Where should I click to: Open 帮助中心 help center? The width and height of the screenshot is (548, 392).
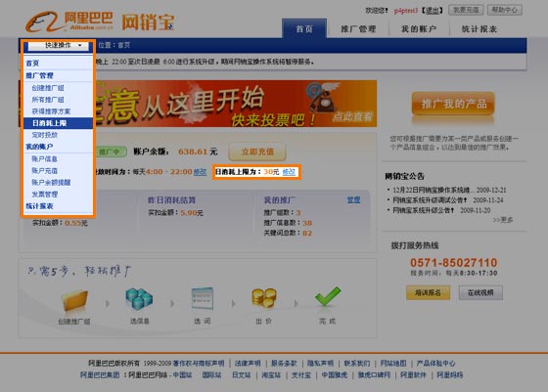tap(504, 10)
